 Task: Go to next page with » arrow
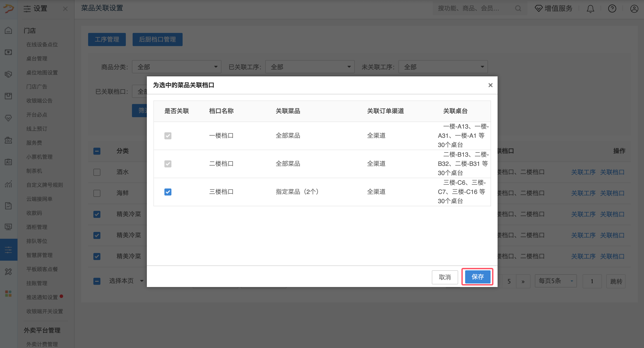tap(523, 281)
